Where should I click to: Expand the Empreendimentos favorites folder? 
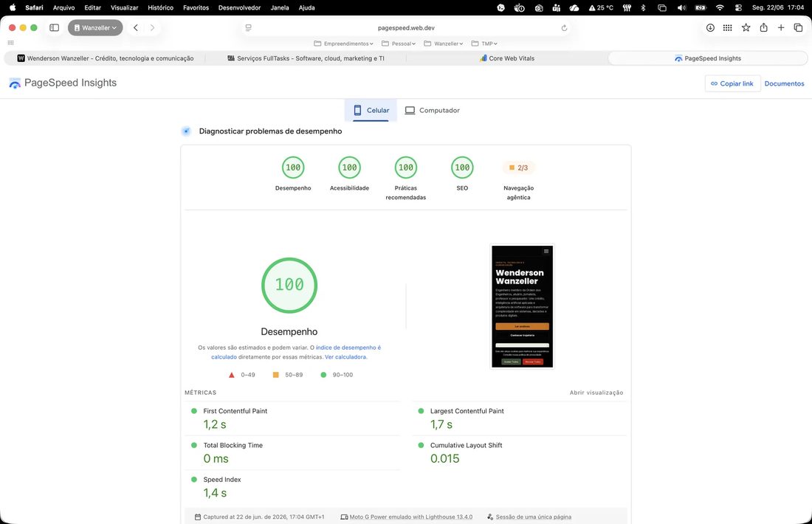click(x=343, y=44)
